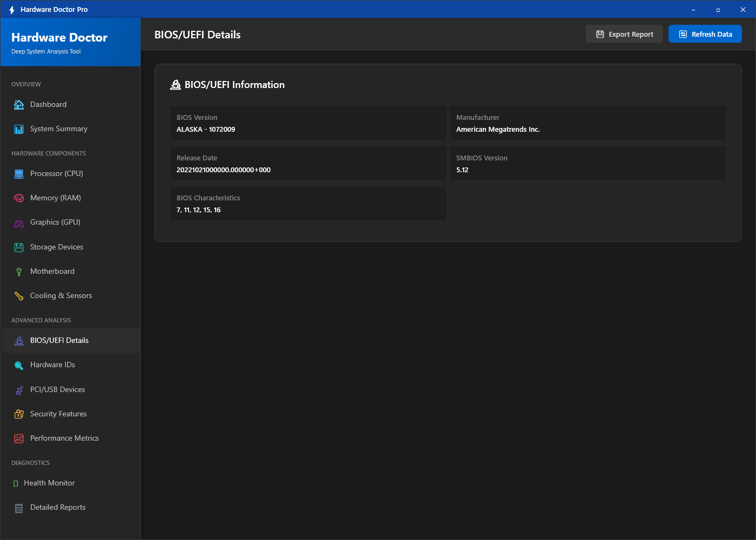Open the Dashboard page
This screenshot has width=756, height=540.
pyautogui.click(x=71, y=105)
